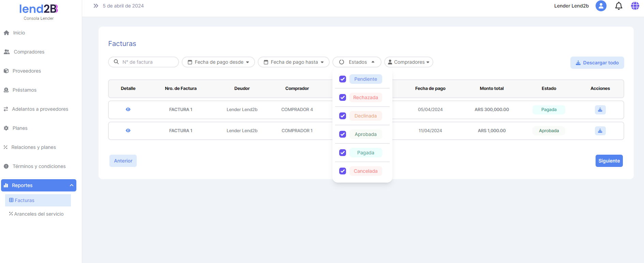Focus the N° de factura search field
This screenshot has width=644, height=263.
(147, 62)
